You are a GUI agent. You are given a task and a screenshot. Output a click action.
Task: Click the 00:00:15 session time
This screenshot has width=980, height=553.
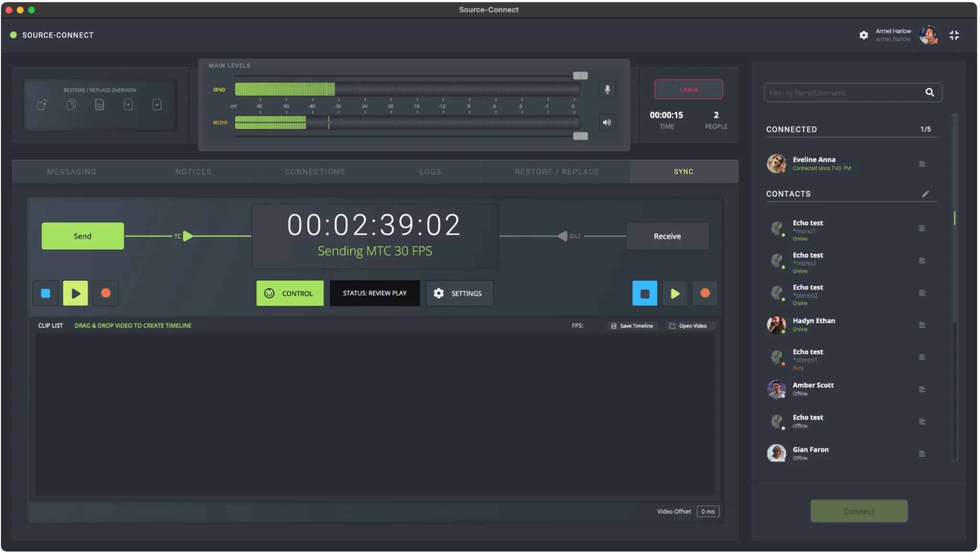tap(666, 115)
